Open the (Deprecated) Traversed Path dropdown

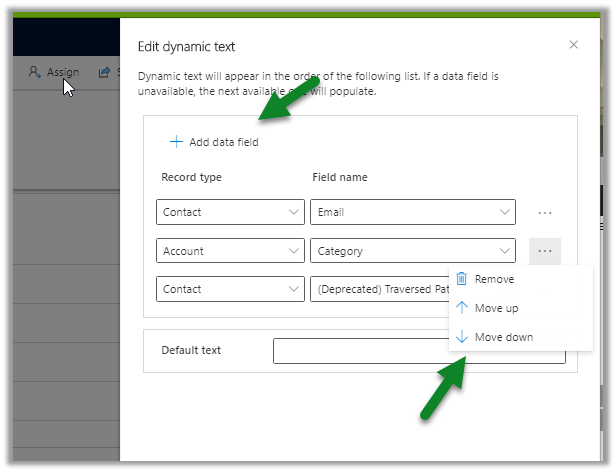point(378,289)
